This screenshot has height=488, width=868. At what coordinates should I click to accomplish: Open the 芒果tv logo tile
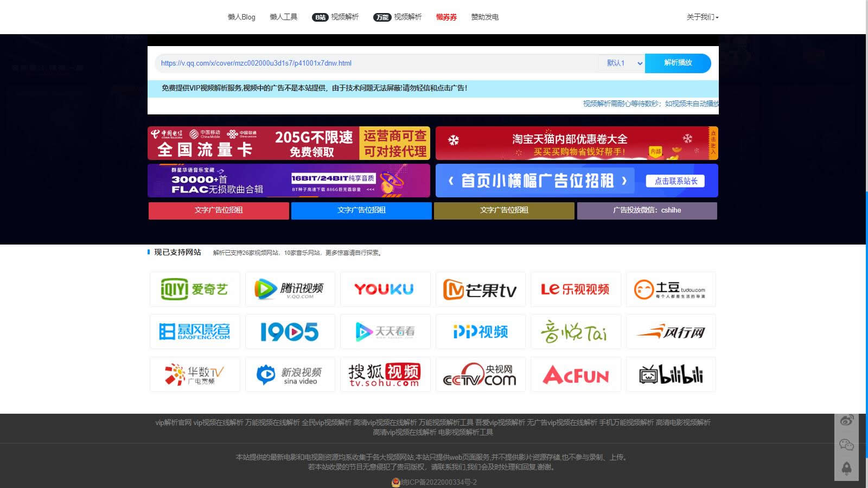coord(481,289)
